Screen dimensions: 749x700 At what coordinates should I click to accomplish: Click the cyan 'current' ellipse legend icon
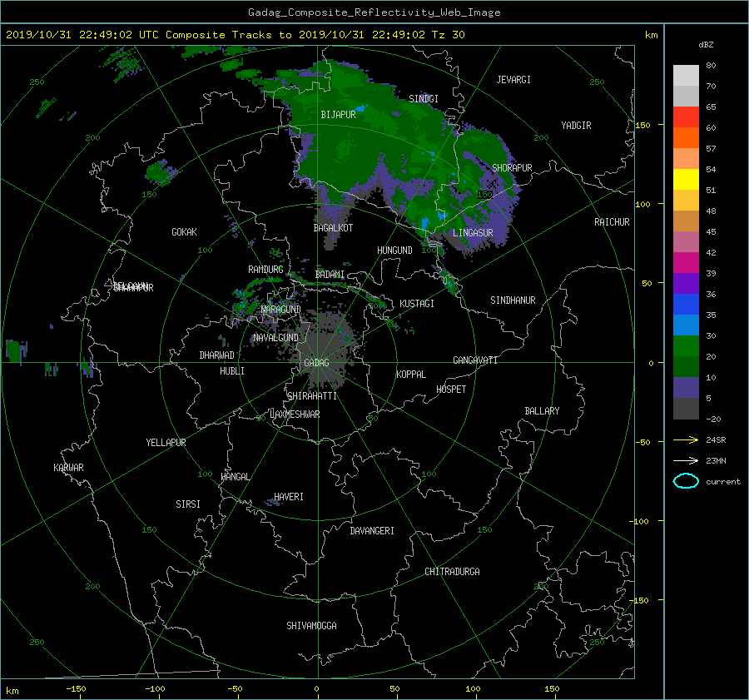pyautogui.click(x=686, y=481)
